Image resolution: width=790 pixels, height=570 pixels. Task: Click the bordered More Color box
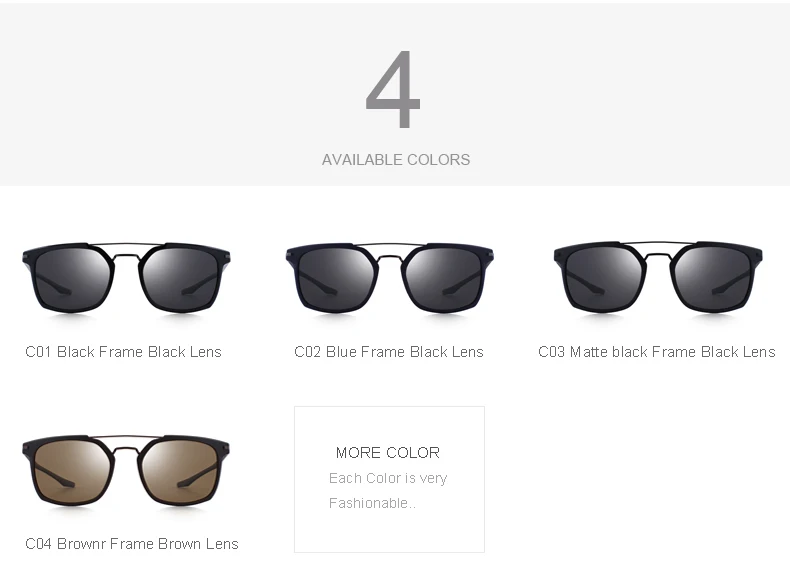389,479
